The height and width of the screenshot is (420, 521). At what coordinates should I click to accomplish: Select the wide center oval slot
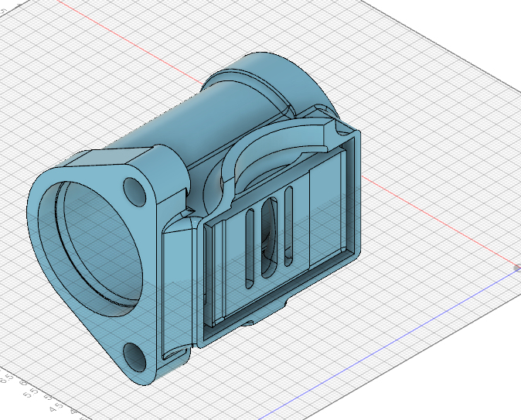click(x=269, y=237)
